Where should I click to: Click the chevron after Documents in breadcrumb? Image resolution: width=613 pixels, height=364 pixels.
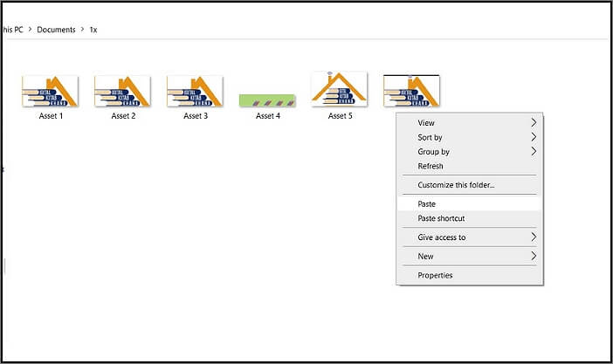coord(82,30)
